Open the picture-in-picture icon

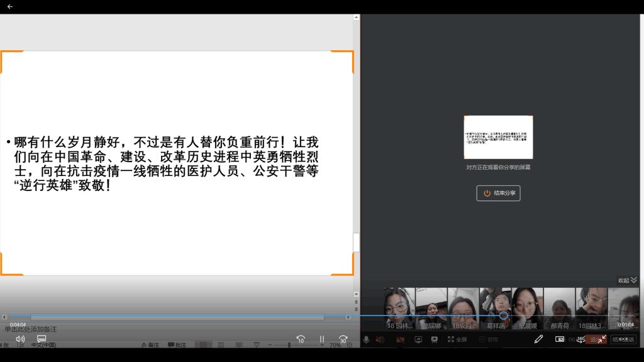[560, 339]
